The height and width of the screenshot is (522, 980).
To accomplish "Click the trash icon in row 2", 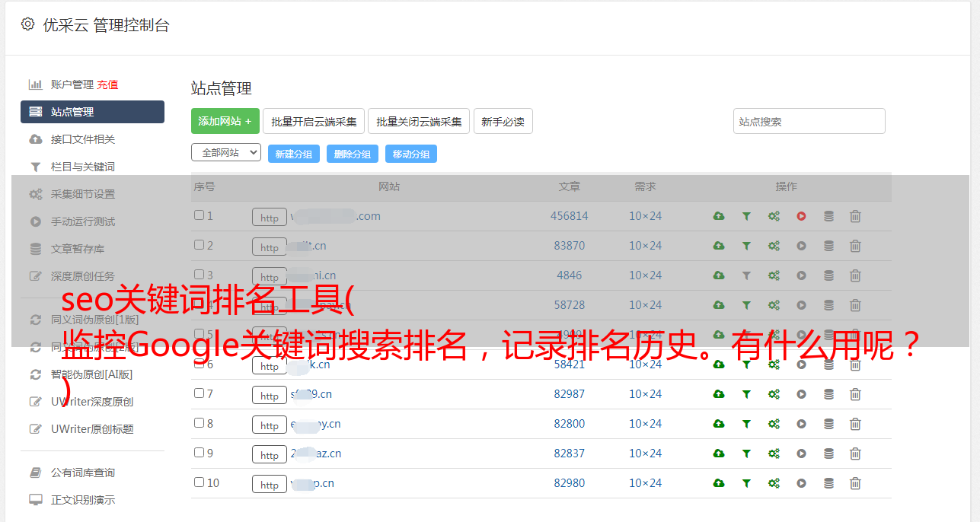I will pos(855,246).
